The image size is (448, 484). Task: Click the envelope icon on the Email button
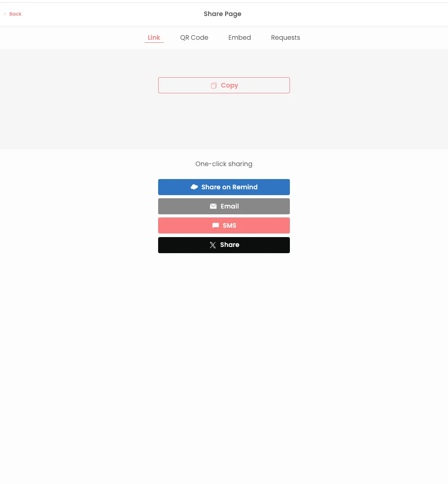click(x=214, y=206)
